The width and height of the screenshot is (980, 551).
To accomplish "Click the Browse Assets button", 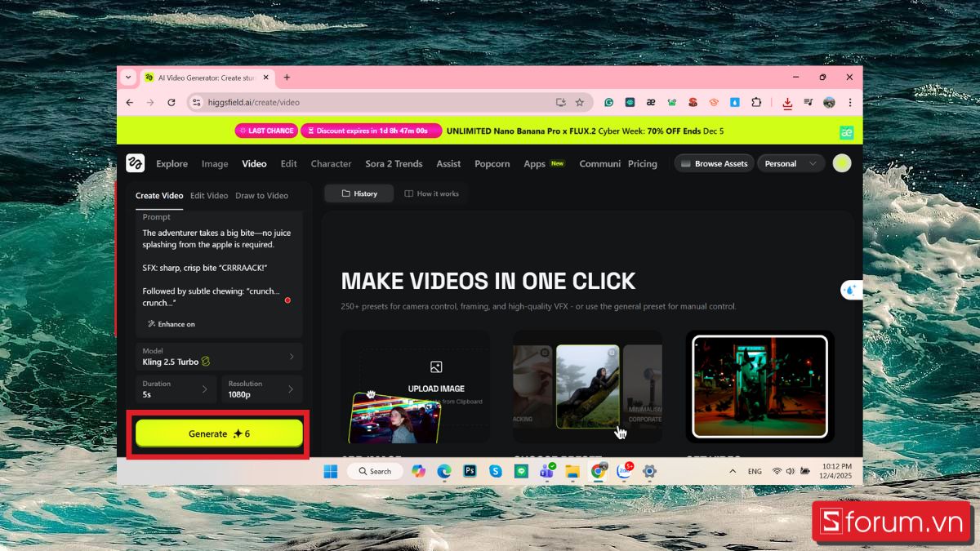I will [x=714, y=163].
